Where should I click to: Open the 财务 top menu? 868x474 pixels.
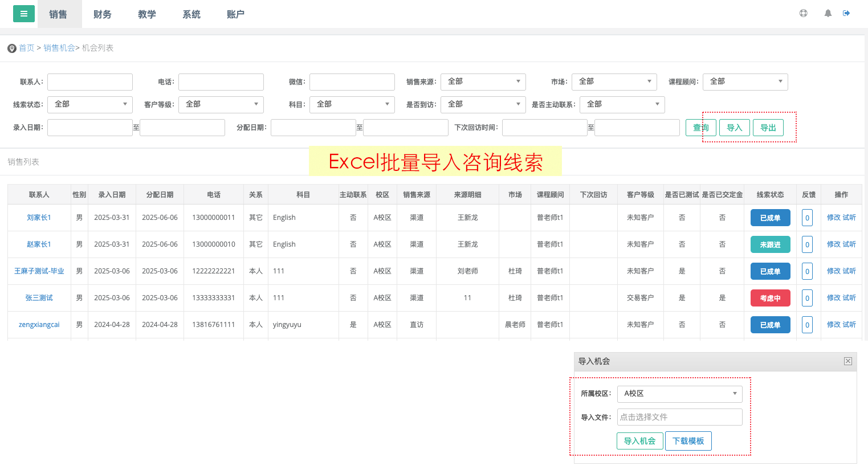point(103,14)
